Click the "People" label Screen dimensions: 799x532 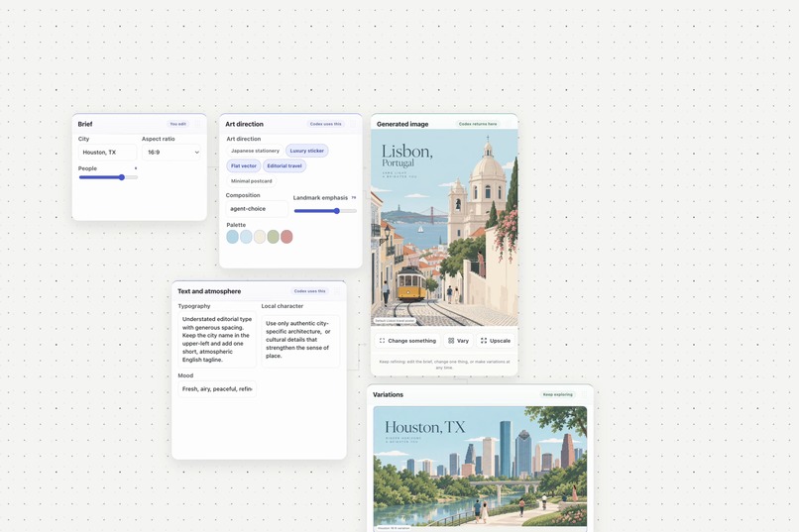pos(87,168)
